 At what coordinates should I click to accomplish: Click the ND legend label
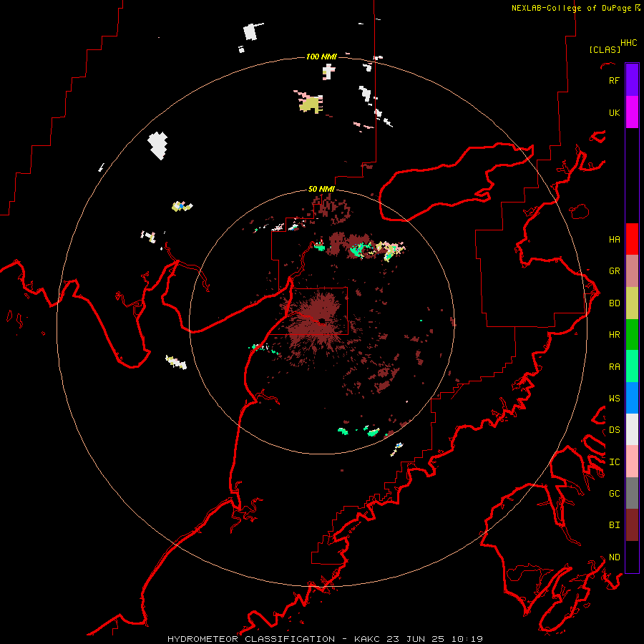click(x=614, y=557)
